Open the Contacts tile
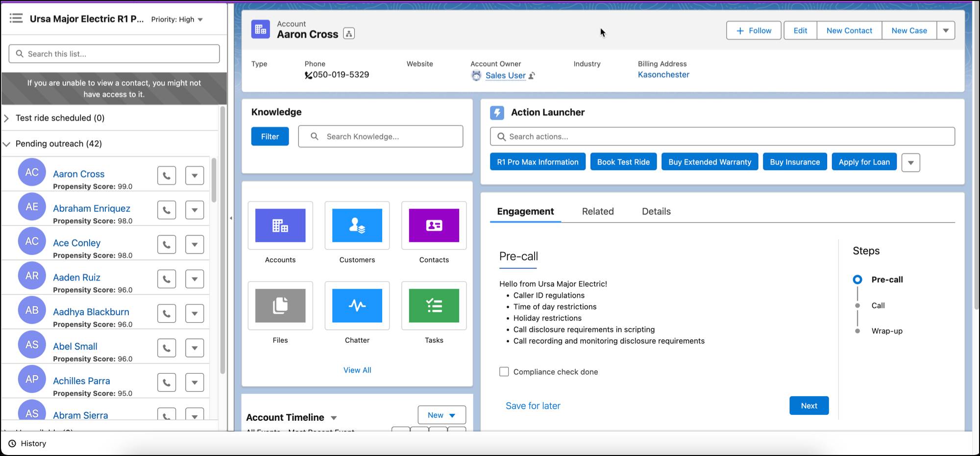The width and height of the screenshot is (980, 456). pyautogui.click(x=434, y=225)
